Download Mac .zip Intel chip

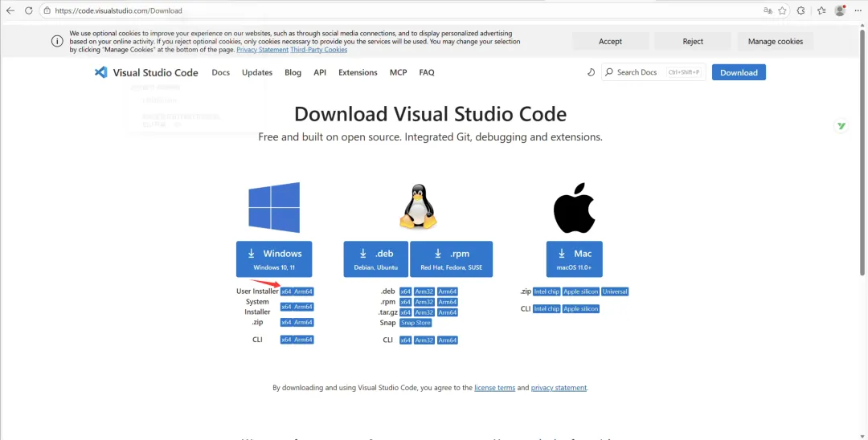pos(547,291)
